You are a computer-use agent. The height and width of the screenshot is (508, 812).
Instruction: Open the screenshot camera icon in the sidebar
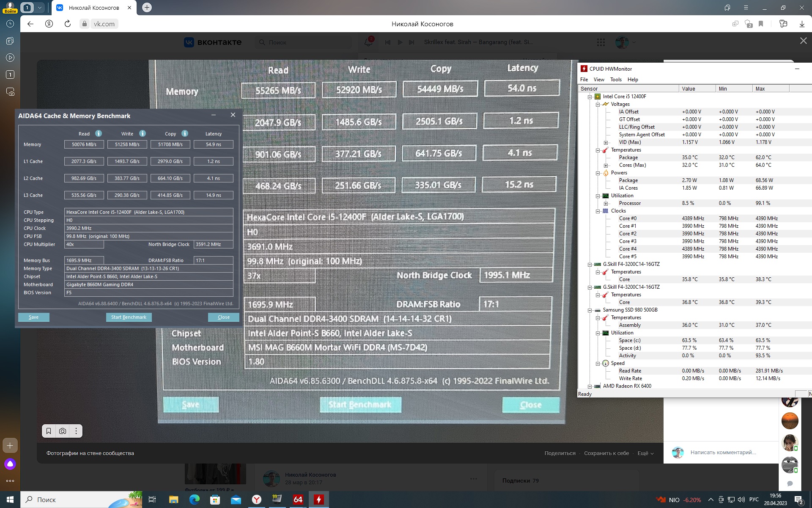click(10, 91)
